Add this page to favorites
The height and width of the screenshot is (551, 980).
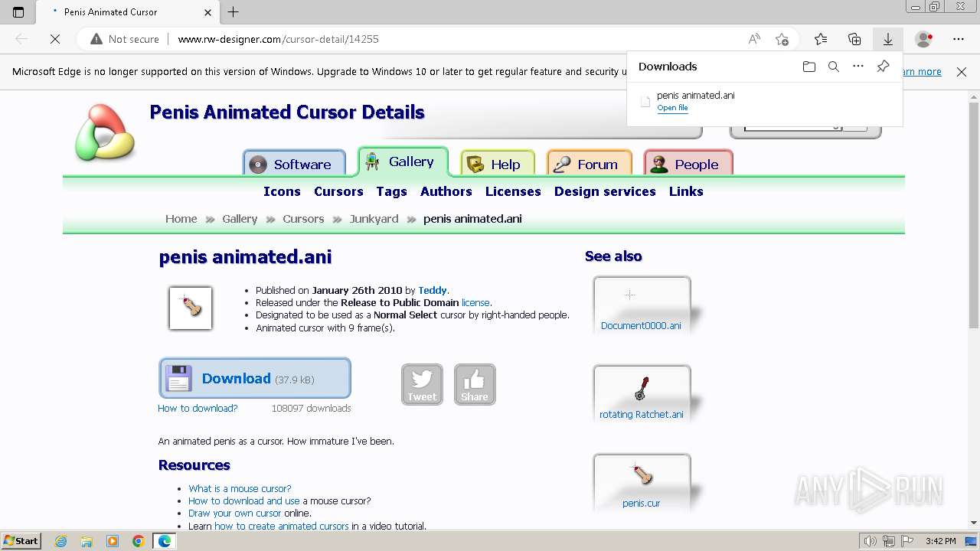coord(782,39)
